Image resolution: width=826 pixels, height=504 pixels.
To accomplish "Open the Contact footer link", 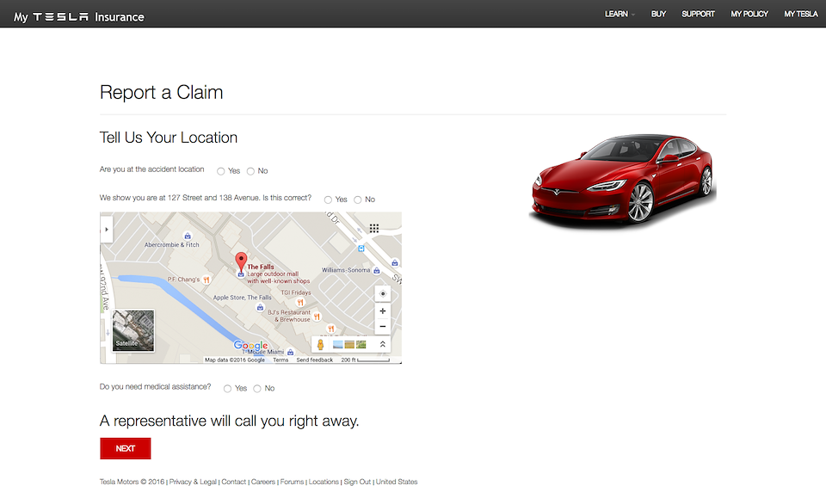I will coord(233,482).
